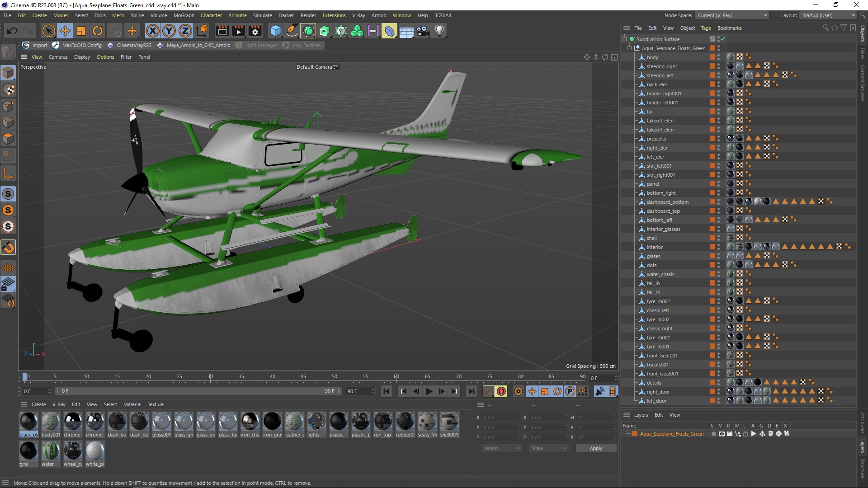This screenshot has height=488, width=868.
Task: Select the Rotate tool icon
Action: click(98, 31)
